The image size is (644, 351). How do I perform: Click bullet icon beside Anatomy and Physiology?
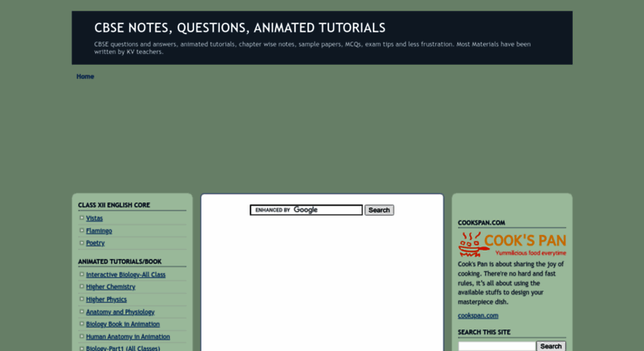click(x=81, y=311)
